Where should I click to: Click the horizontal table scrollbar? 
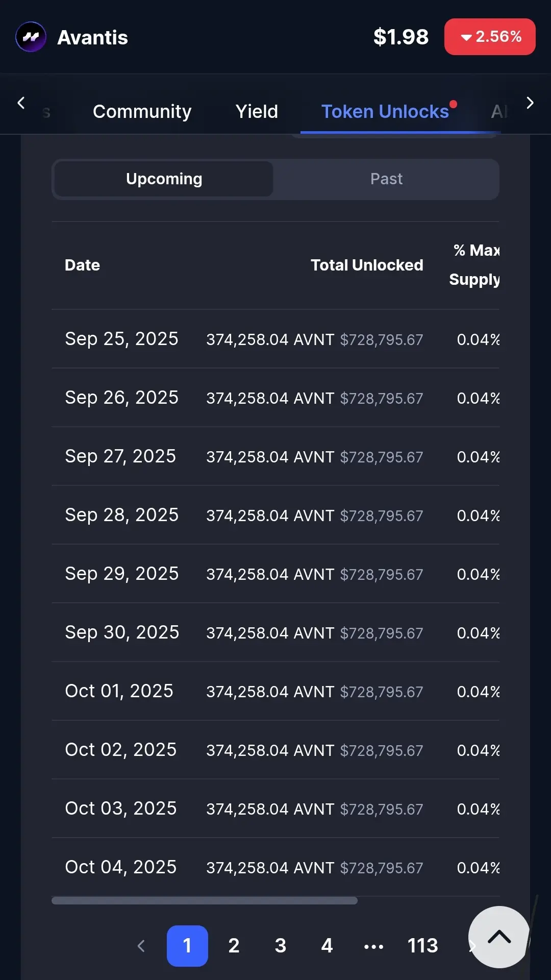(x=204, y=900)
